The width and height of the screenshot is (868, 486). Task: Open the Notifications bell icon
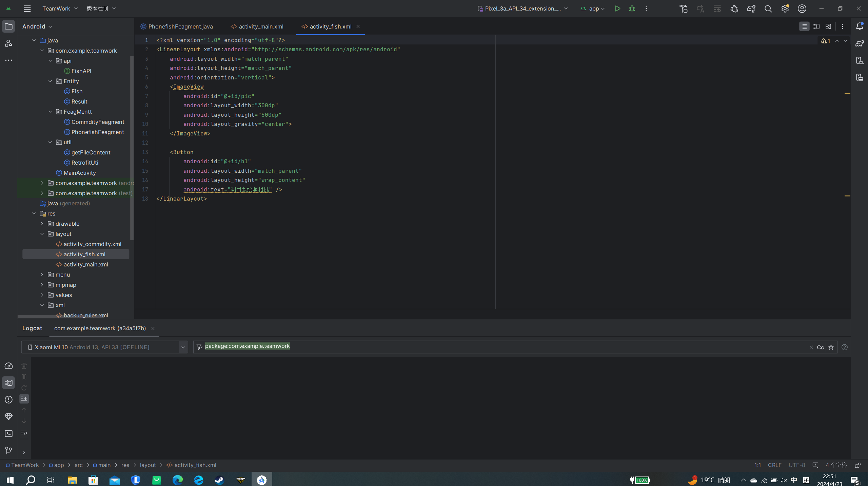click(x=859, y=26)
